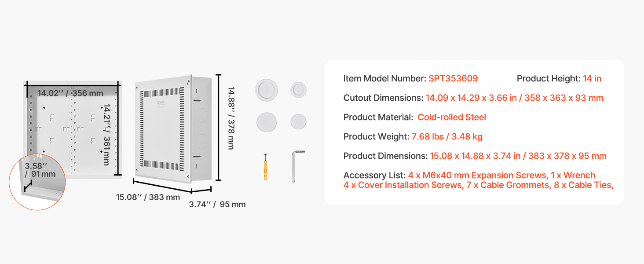Click the small slotted cable grommet
The height and width of the screenshot is (264, 644).
[298, 90]
